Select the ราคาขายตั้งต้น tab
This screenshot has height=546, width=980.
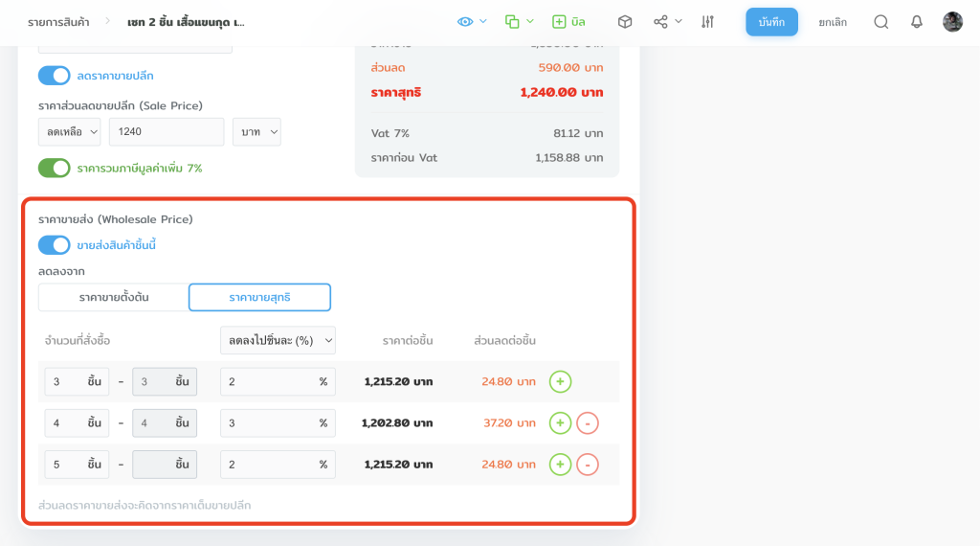click(113, 297)
